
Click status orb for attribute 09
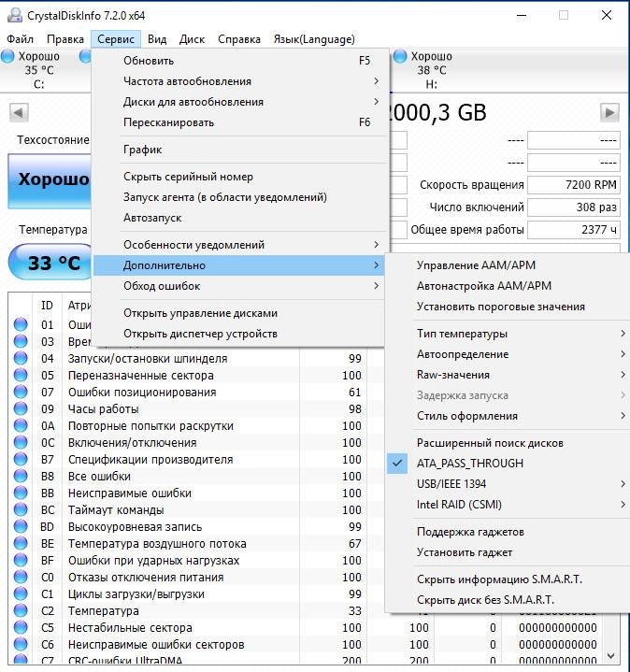pyautogui.click(x=21, y=408)
